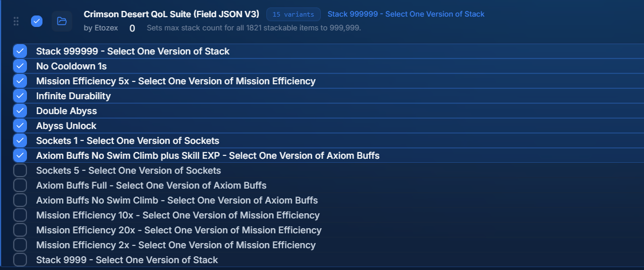Uncheck Sockets 1 variant
The height and width of the screenshot is (270, 644).
pos(20,141)
